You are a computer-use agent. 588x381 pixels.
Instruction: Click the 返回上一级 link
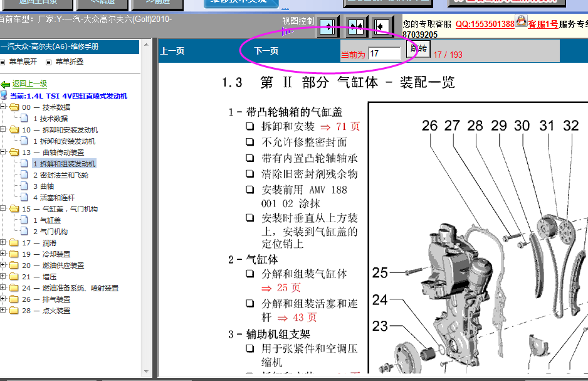29,83
